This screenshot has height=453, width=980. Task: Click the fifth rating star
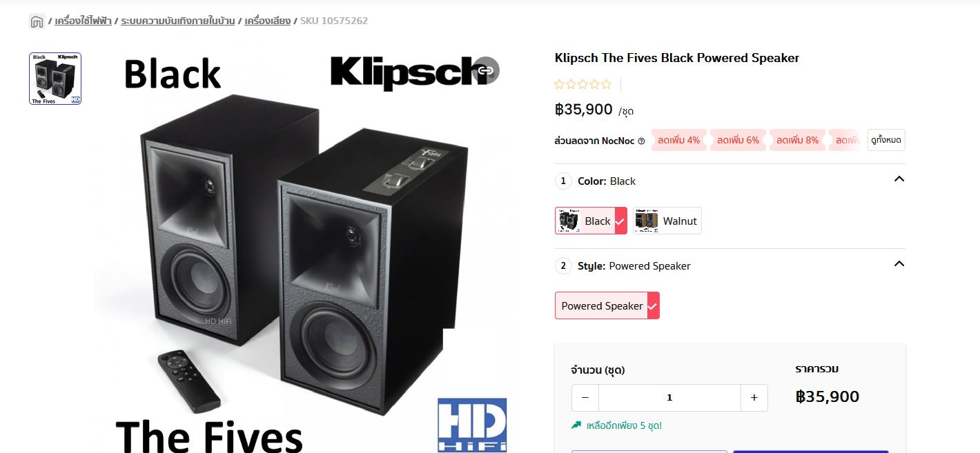606,85
